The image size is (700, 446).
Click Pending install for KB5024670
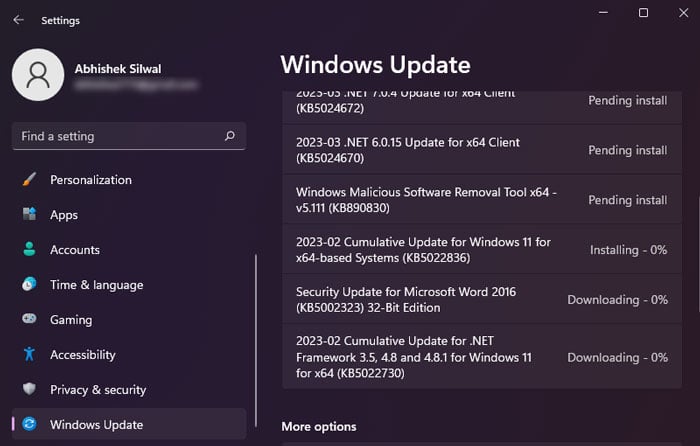click(627, 150)
